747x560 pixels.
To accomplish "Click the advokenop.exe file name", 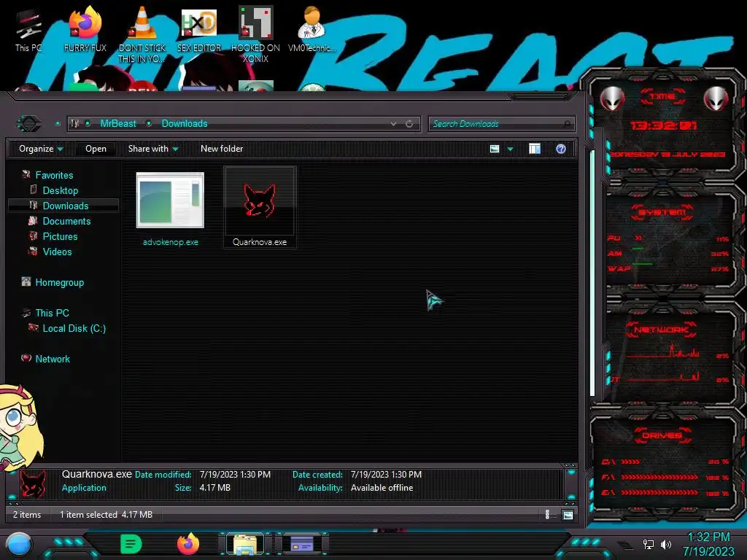I will click(x=171, y=242).
